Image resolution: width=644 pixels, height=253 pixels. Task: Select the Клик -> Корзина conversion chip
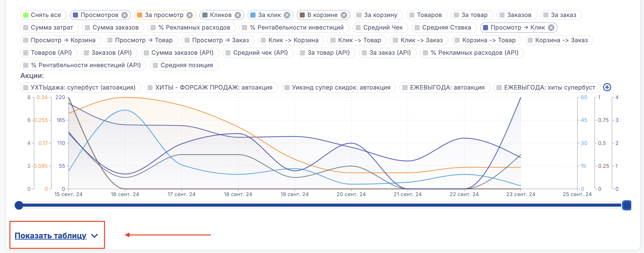[291, 40]
